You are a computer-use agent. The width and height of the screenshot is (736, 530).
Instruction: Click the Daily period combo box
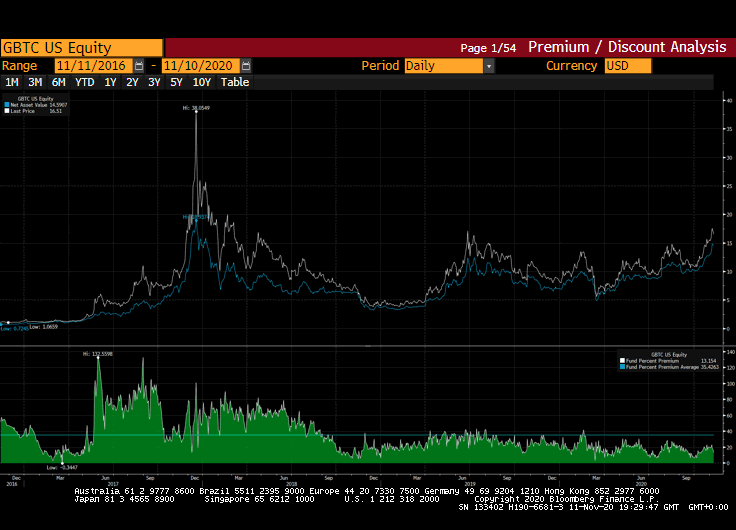pyautogui.click(x=443, y=66)
